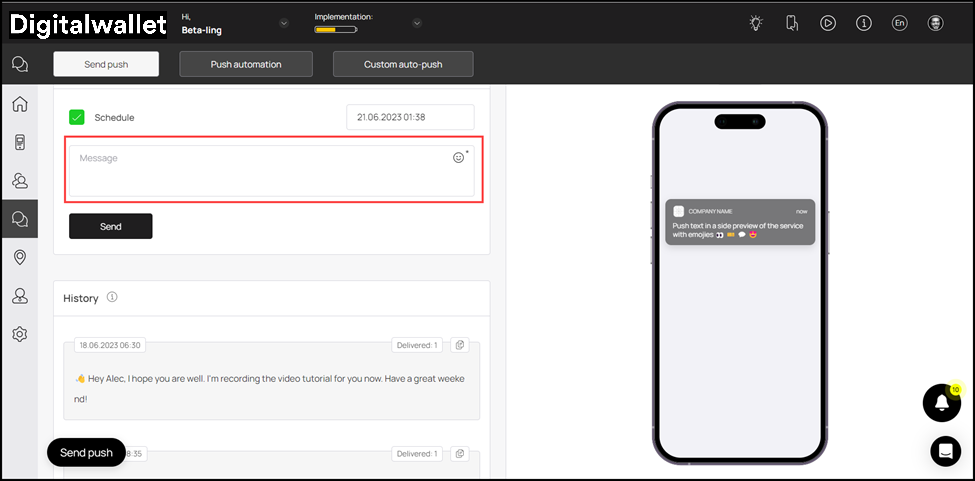Screen dimensions: 975x481
Task: Click the black Send button
Action: [111, 226]
